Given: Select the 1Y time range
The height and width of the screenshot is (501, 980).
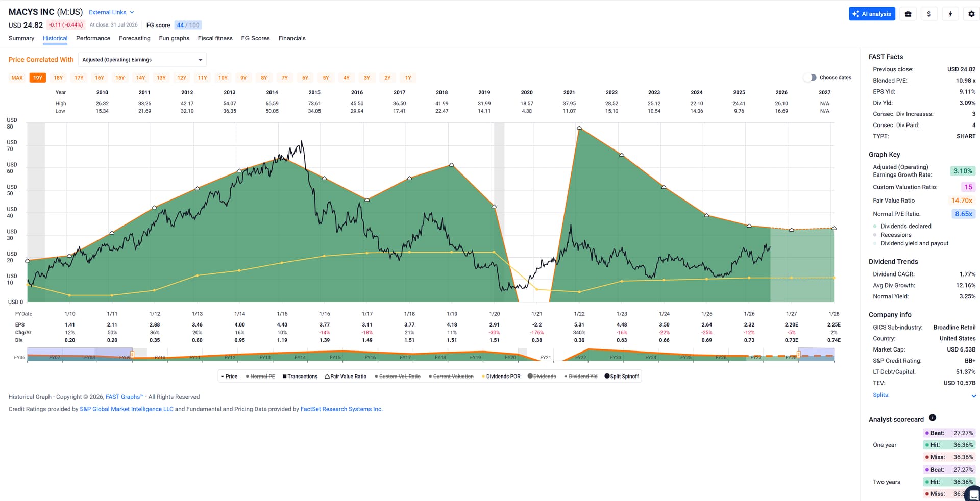Looking at the screenshot, I should pyautogui.click(x=408, y=78).
